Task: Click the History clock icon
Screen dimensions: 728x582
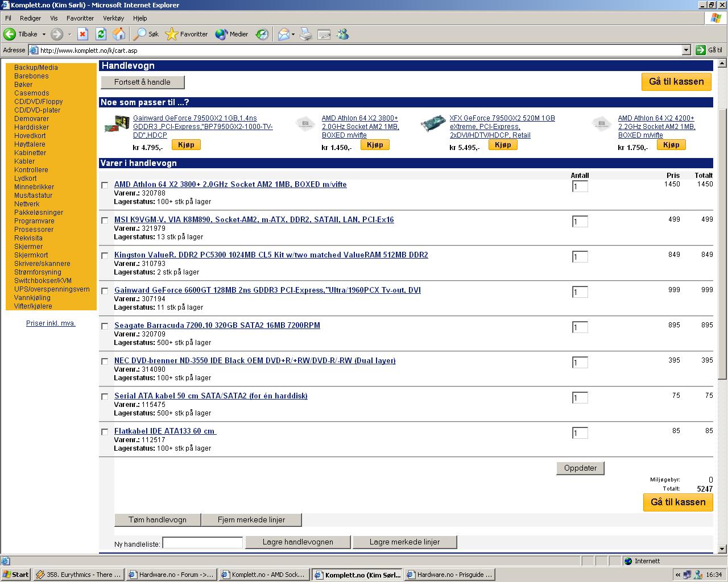Action: click(x=262, y=34)
